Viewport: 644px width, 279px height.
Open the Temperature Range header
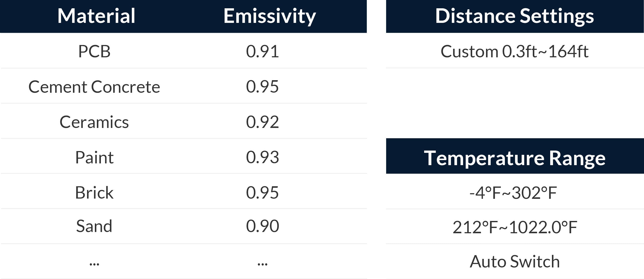(515, 158)
